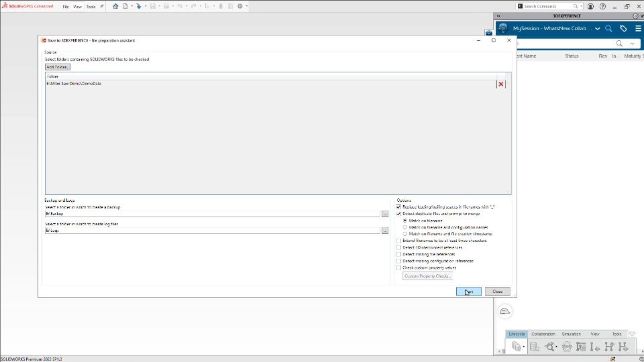The width and height of the screenshot is (644, 362).
Task: Click the Start button in dialog
Action: pyautogui.click(x=469, y=292)
